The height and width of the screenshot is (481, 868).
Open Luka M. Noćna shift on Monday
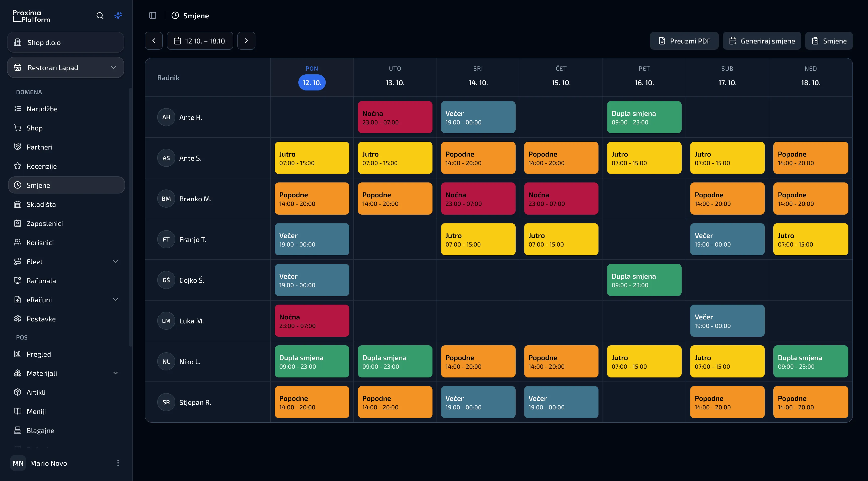click(x=312, y=321)
